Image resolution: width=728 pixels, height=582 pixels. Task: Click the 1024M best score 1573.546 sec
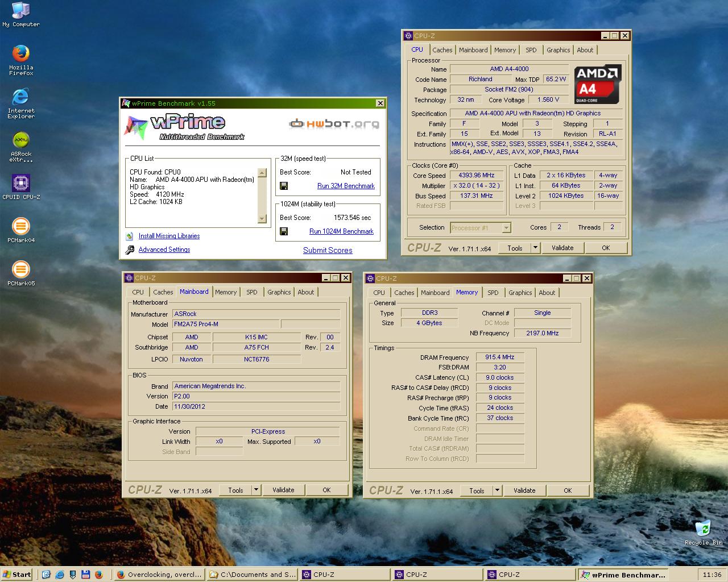[x=352, y=218]
